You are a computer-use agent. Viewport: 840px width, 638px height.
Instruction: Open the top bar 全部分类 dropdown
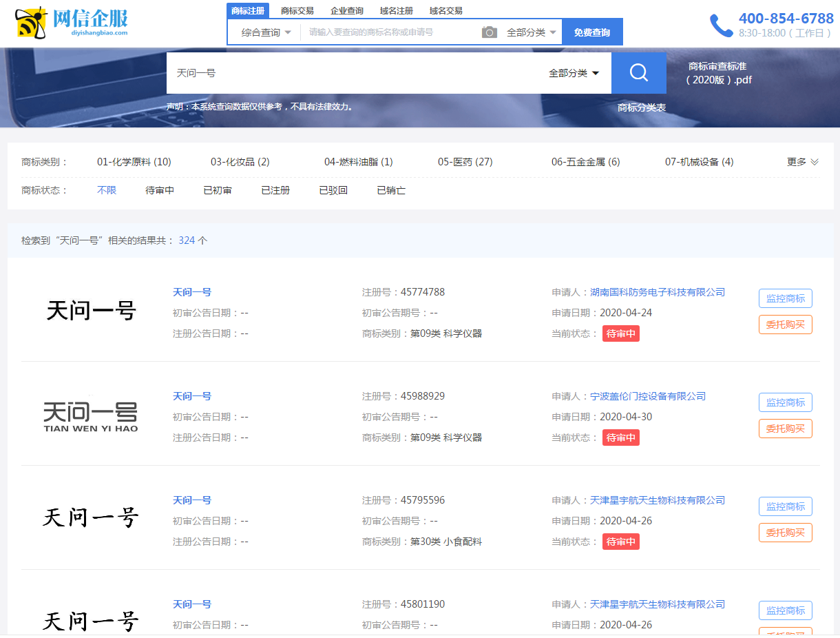(531, 32)
